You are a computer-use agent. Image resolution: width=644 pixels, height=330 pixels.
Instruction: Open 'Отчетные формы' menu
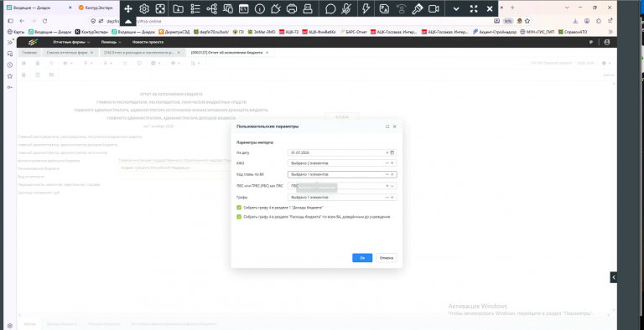click(x=71, y=42)
